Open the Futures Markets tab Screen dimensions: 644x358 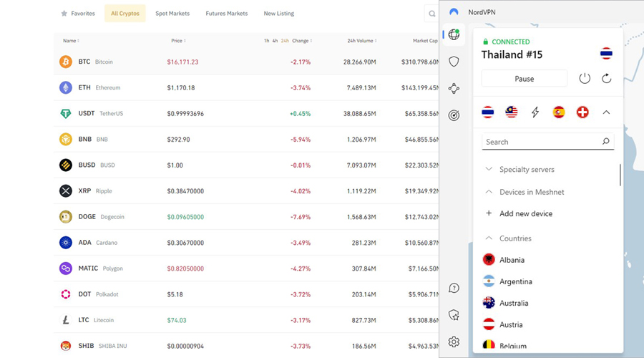227,14
